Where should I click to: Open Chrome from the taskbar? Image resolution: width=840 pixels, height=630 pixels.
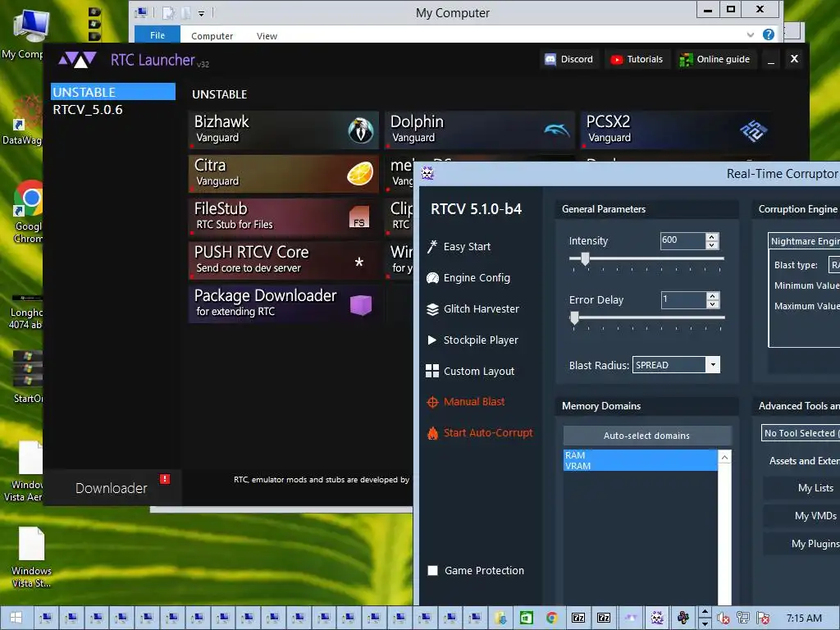[552, 618]
